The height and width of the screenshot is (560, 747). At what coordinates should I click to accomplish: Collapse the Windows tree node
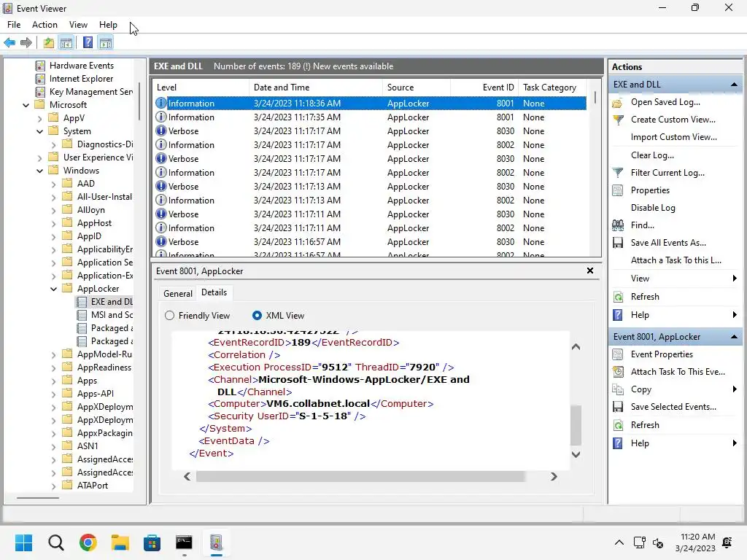point(40,171)
